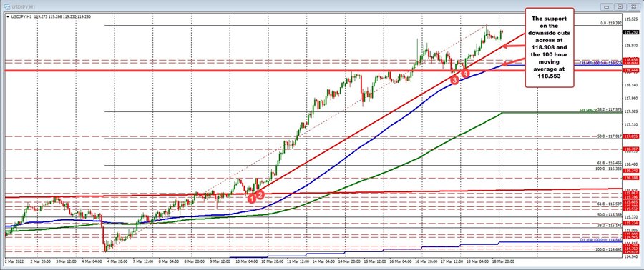This screenshot has width=644, height=270.
Task: Select the red 115.234 price level tag
Action: pyautogui.click(x=632, y=223)
